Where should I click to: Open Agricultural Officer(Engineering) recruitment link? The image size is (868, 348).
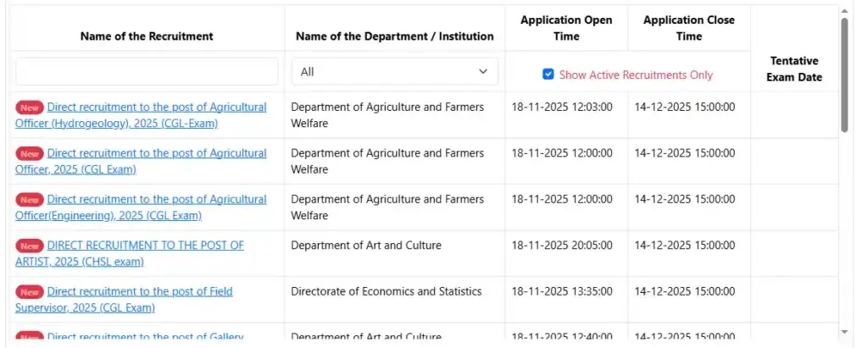pos(156,200)
